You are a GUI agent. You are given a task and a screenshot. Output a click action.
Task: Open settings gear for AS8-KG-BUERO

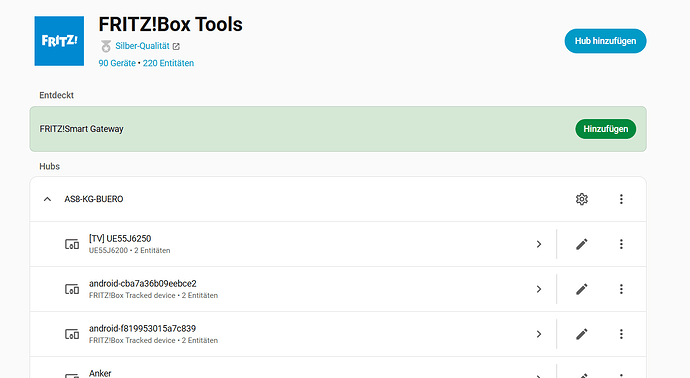[x=581, y=199]
